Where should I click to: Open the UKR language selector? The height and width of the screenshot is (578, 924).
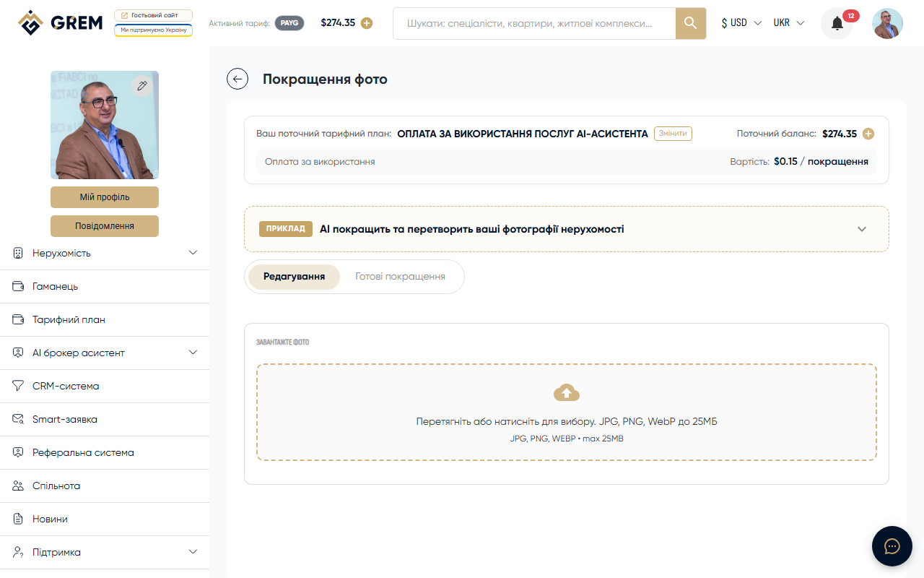point(789,22)
